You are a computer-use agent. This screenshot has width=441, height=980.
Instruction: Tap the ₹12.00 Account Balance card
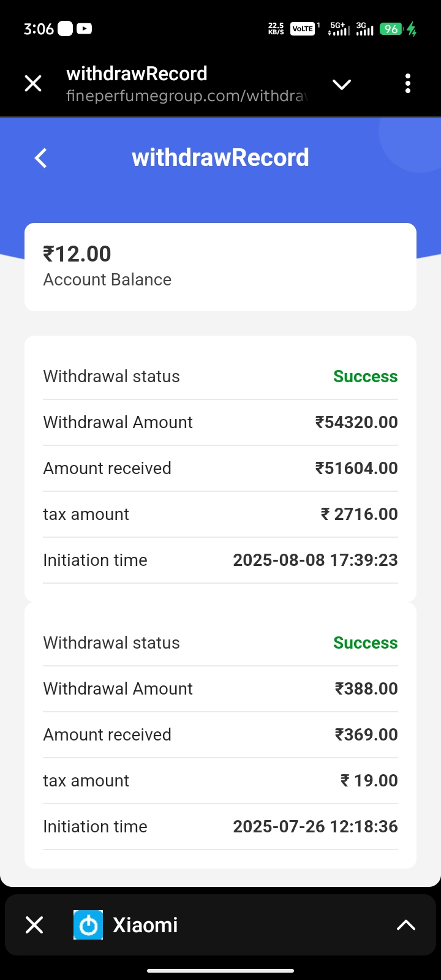click(x=221, y=267)
